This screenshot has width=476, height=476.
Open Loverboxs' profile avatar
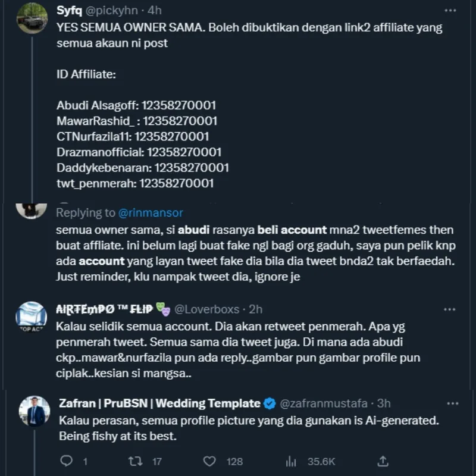click(32, 317)
